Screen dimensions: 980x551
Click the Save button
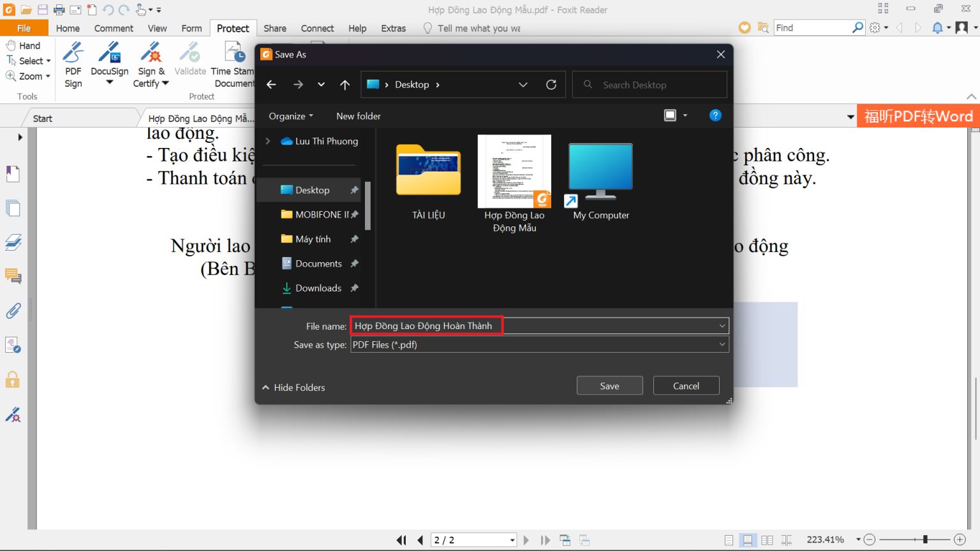[609, 385]
